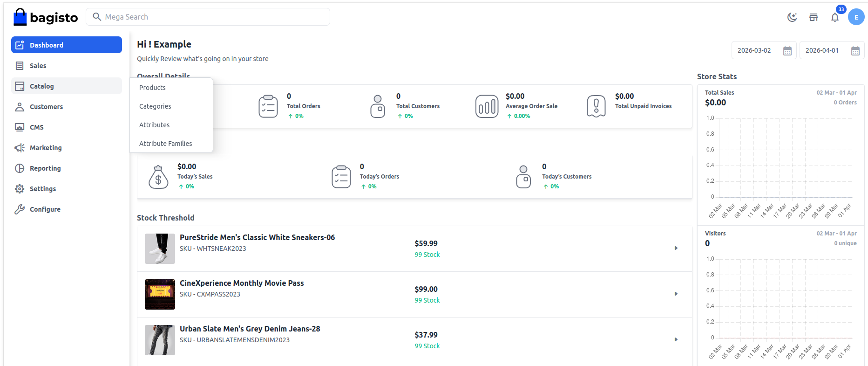Image resolution: width=868 pixels, height=366 pixels.
Task: Click the visit shop storefront icon
Action: [814, 17]
